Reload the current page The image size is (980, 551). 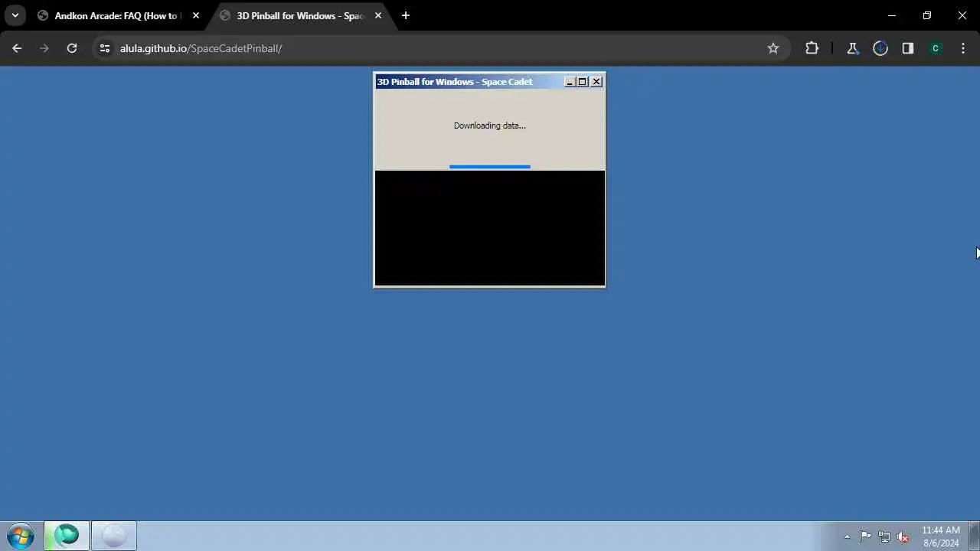coord(72,48)
